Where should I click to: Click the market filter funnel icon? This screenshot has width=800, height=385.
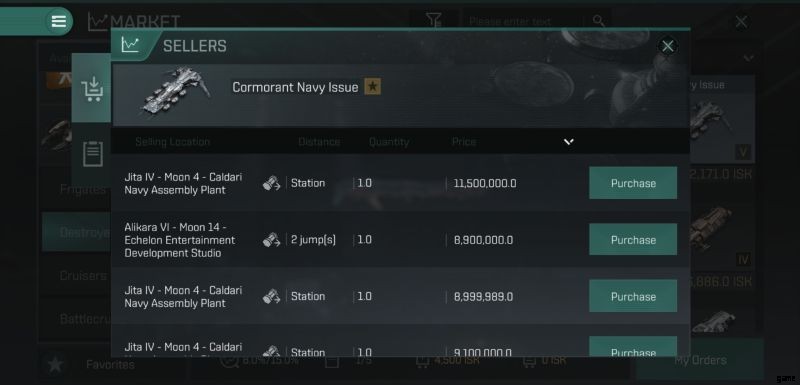click(434, 21)
